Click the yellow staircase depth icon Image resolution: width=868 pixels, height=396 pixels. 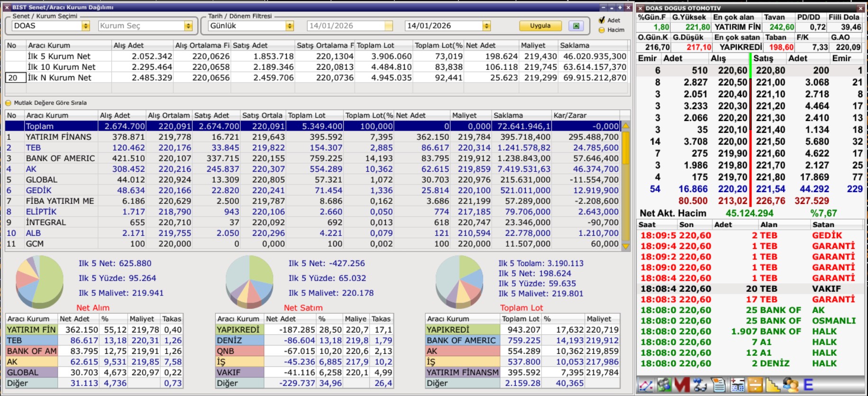pyautogui.click(x=773, y=385)
